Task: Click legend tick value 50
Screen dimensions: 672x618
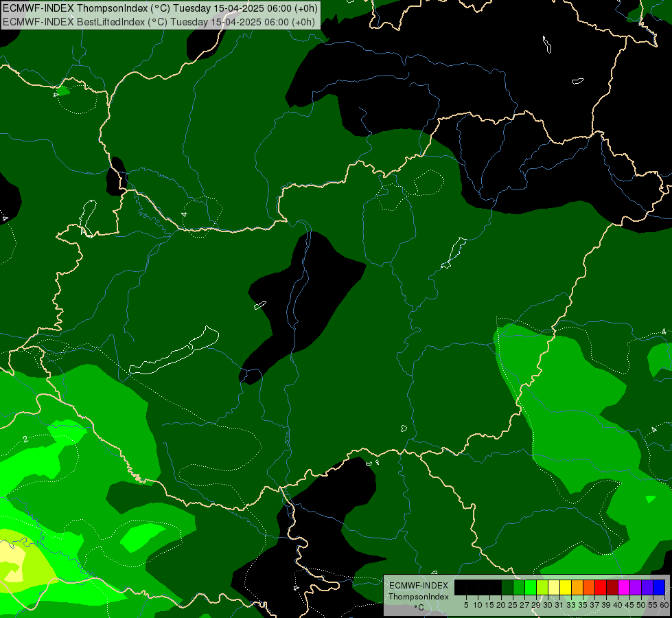Action: (641, 605)
